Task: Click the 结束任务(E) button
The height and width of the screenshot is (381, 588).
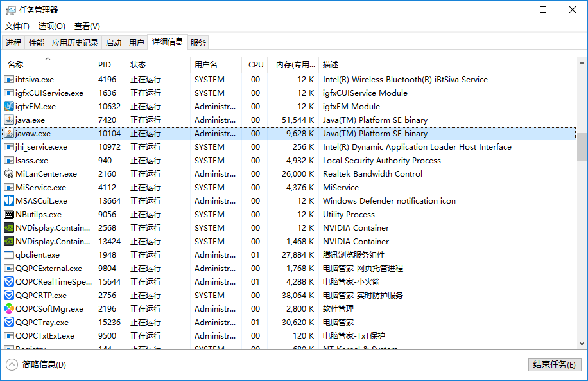Action: point(554,364)
